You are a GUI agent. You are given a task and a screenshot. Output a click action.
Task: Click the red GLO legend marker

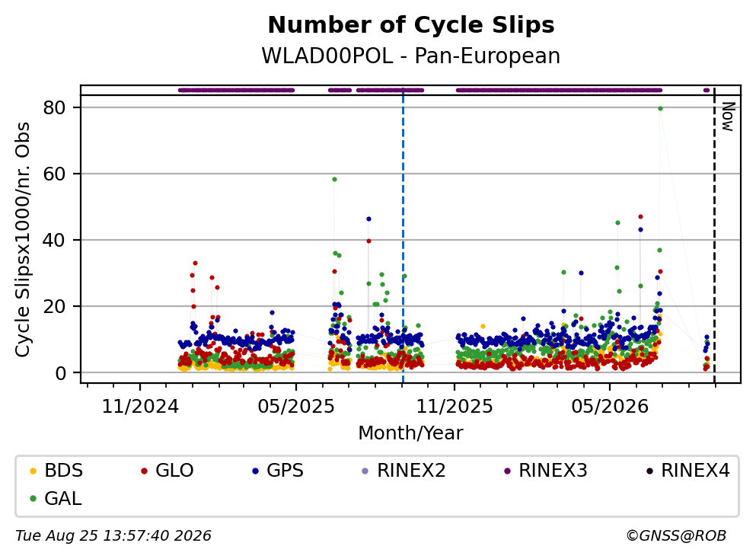(144, 471)
